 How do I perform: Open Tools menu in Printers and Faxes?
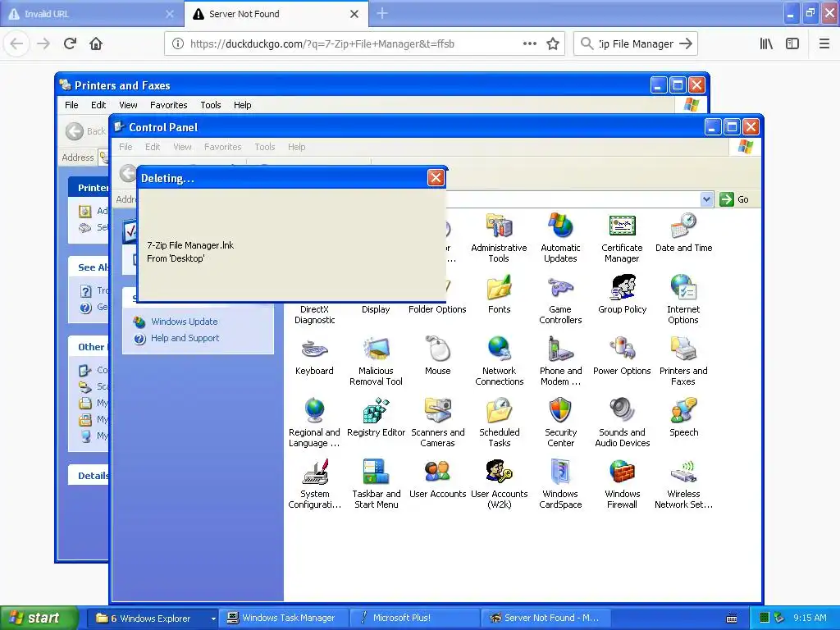[211, 105]
